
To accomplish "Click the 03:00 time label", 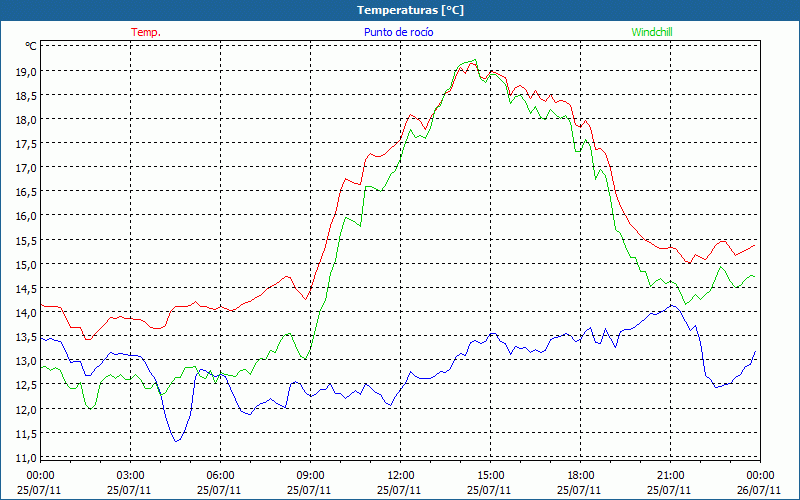I will click(131, 476).
